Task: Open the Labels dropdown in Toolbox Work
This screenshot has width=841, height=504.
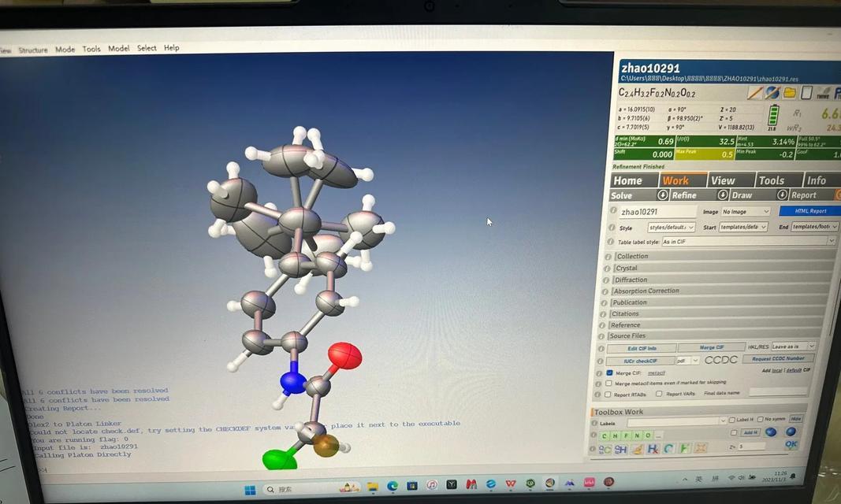Action: pyautogui.click(x=677, y=421)
